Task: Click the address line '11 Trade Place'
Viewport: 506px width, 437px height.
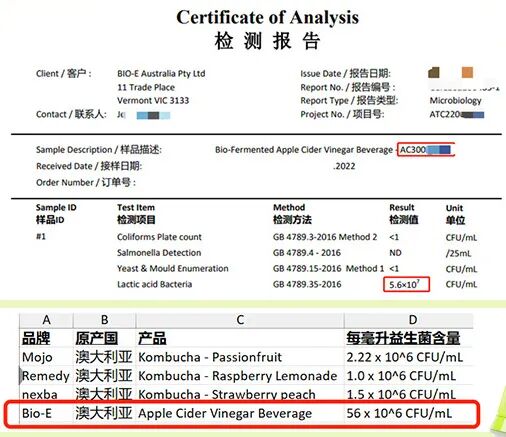Action: [x=146, y=87]
